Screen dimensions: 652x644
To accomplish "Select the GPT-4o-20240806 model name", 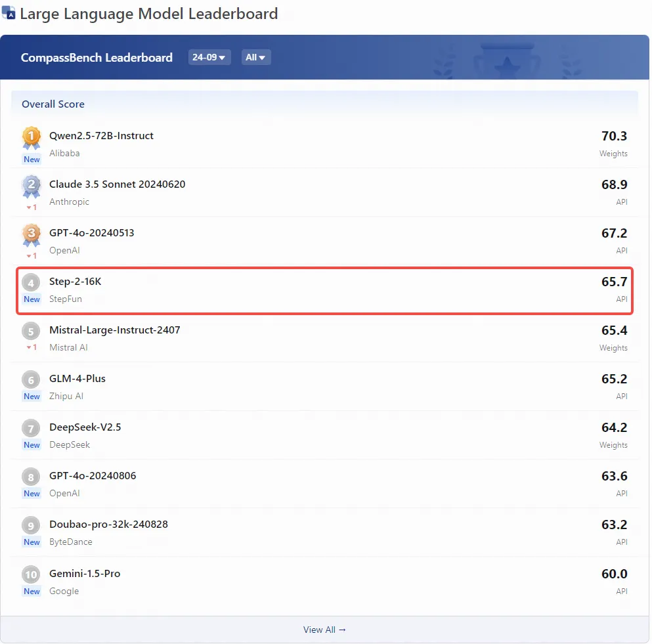I will pos(93,476).
